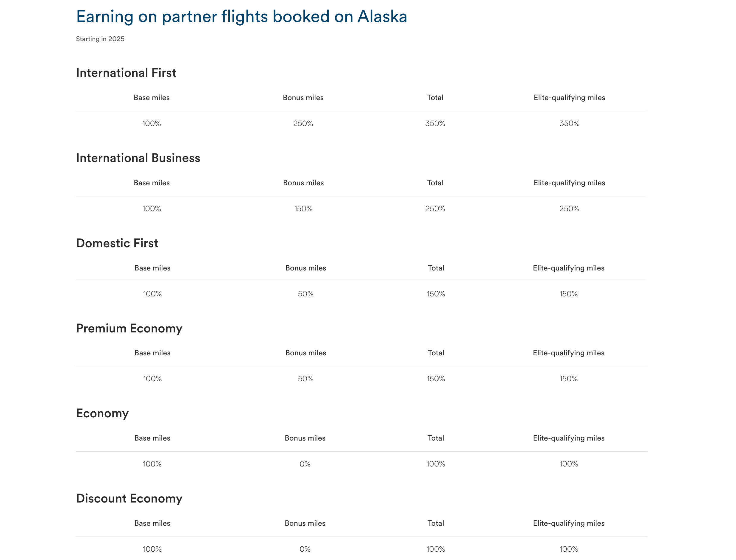Click the page title about partner flights

(x=241, y=17)
